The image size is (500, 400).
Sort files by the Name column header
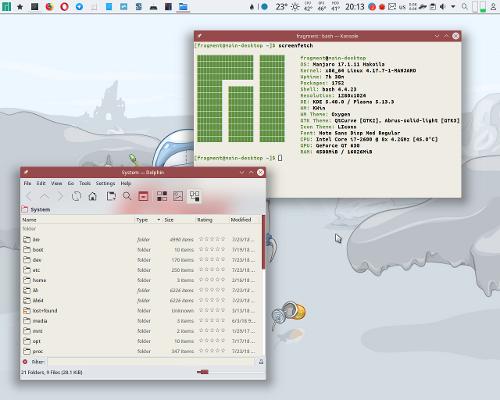point(77,220)
